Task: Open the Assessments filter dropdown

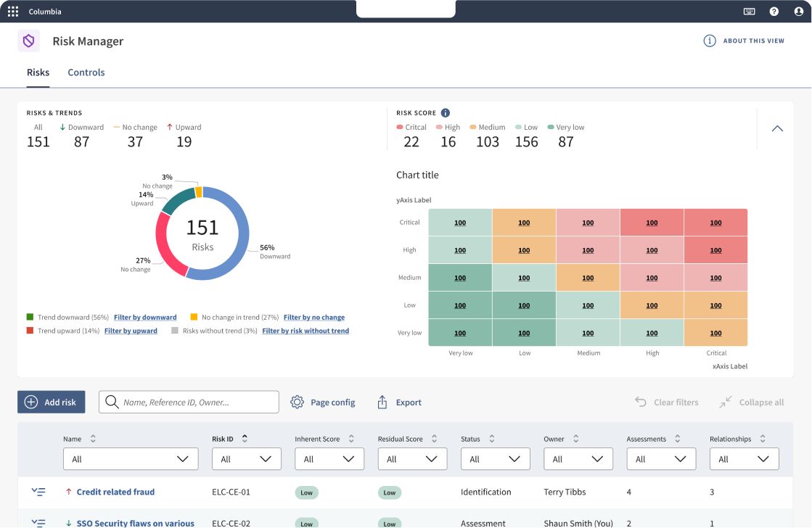Action: tap(661, 458)
